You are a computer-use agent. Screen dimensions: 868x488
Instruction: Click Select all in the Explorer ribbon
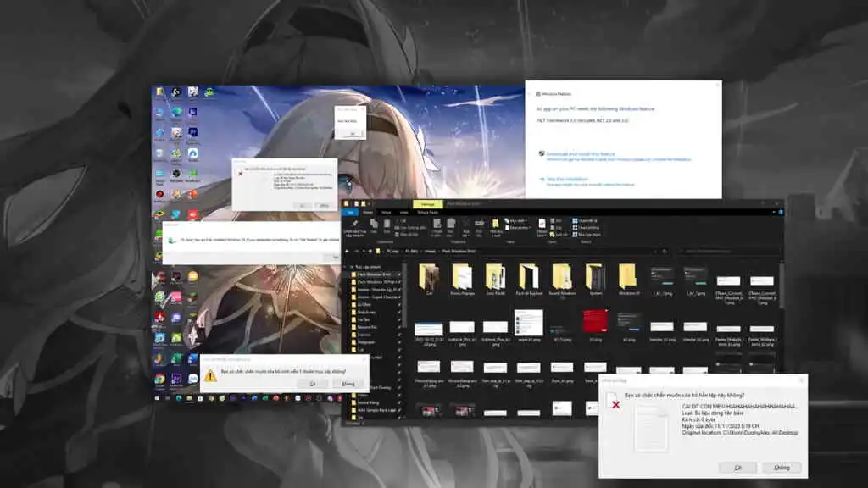tap(585, 220)
